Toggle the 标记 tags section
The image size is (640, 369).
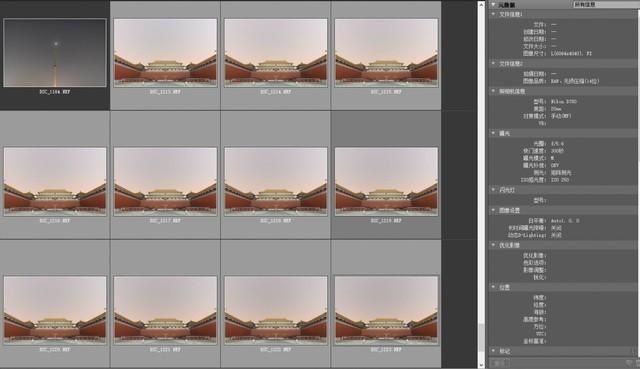click(493, 351)
